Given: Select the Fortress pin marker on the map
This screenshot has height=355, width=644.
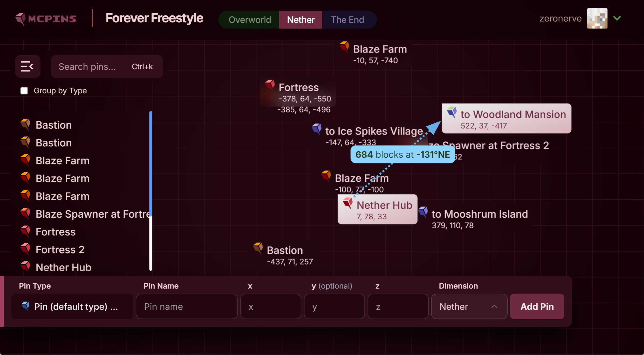Looking at the screenshot, I should tap(270, 85).
